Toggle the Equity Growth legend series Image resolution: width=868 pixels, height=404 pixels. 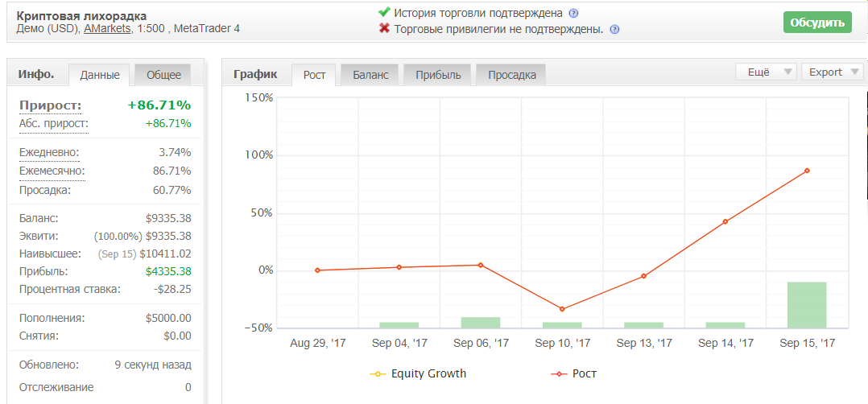pos(419,373)
